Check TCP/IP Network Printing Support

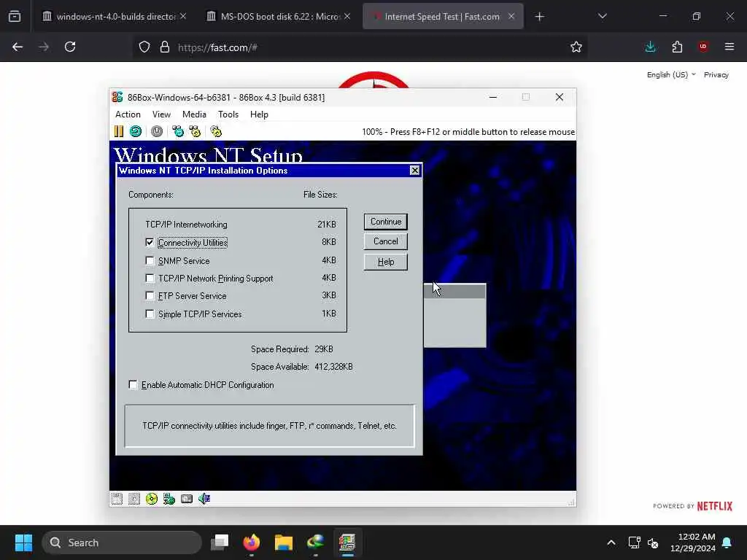click(150, 278)
